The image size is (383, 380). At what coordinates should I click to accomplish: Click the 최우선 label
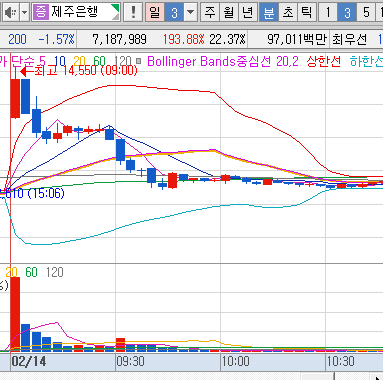[349, 39]
